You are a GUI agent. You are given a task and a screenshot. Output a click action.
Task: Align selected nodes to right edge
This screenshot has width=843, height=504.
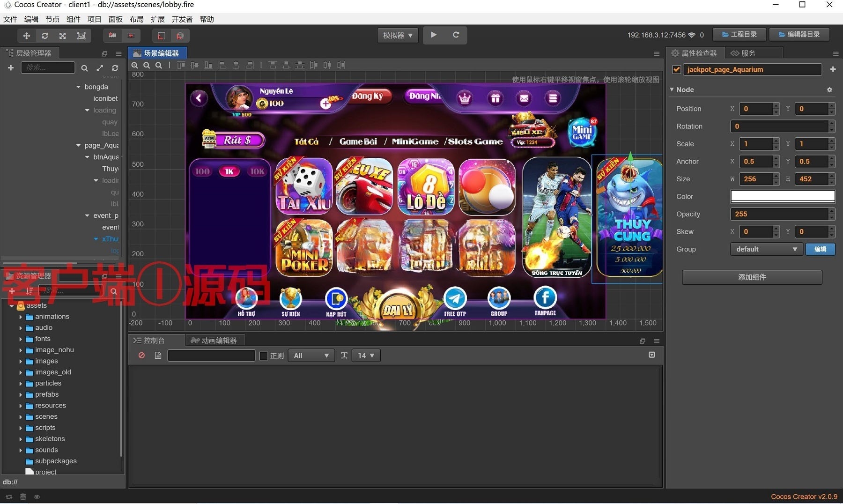250,66
